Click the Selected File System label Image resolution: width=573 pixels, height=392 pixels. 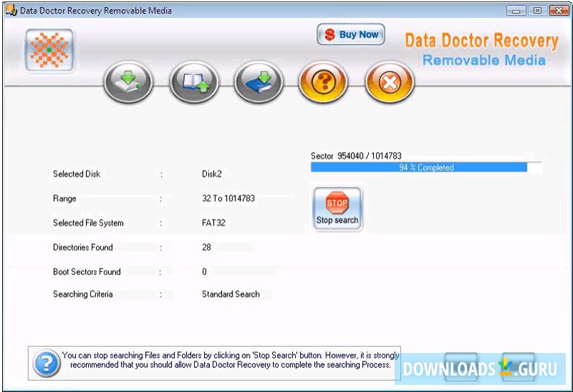coord(88,223)
